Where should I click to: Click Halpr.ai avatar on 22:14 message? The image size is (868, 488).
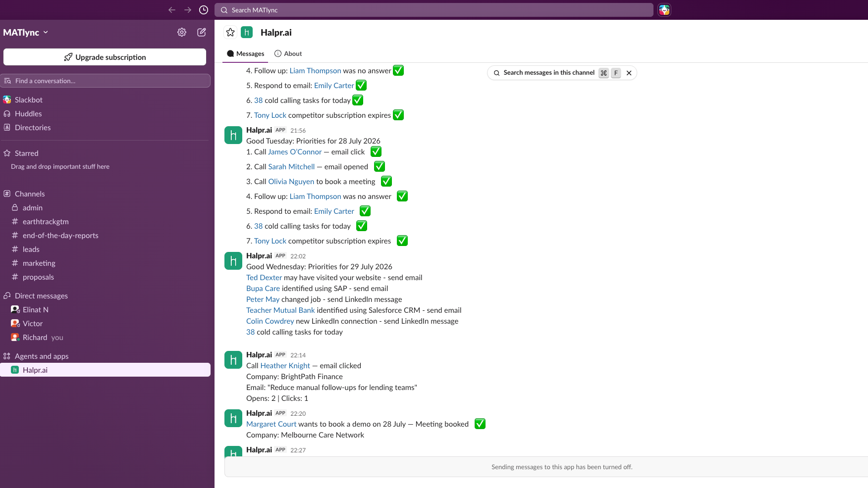tap(233, 360)
